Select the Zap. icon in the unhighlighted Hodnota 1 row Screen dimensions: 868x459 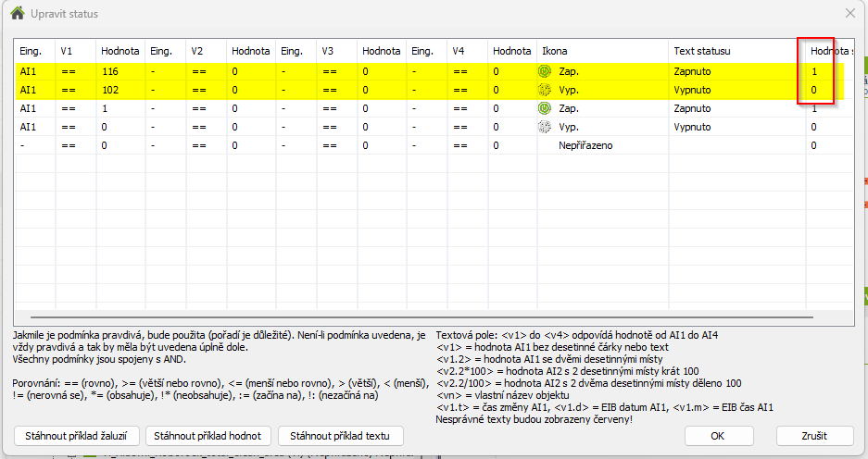pyautogui.click(x=545, y=108)
